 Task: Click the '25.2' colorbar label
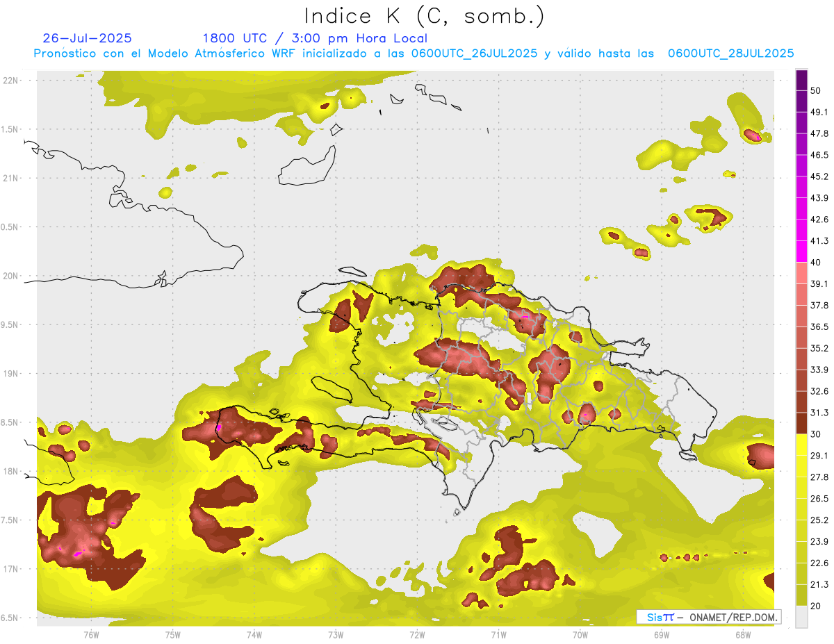[819, 520]
